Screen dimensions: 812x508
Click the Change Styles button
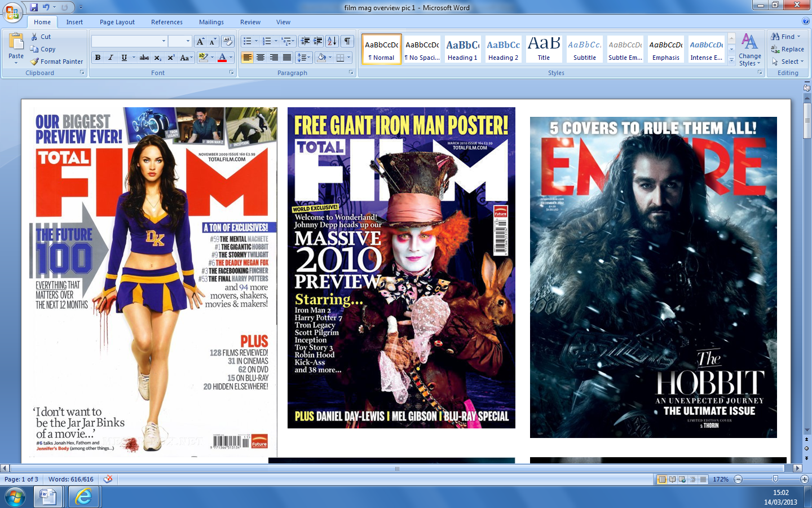[750, 50]
